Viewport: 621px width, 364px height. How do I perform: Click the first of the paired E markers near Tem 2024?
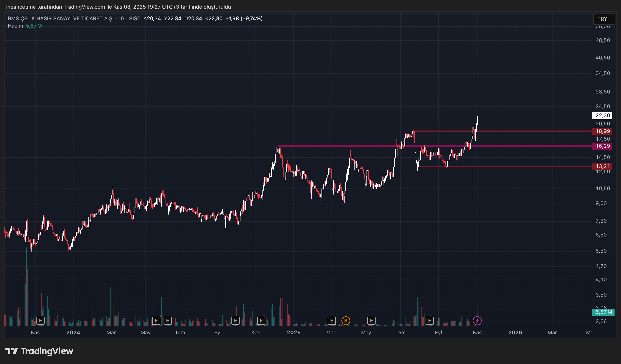[x=156, y=320]
